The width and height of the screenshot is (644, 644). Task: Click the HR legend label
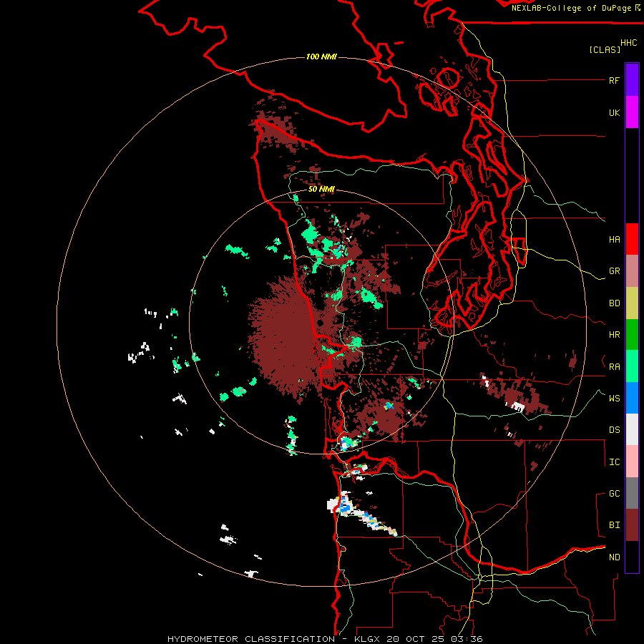coord(614,335)
